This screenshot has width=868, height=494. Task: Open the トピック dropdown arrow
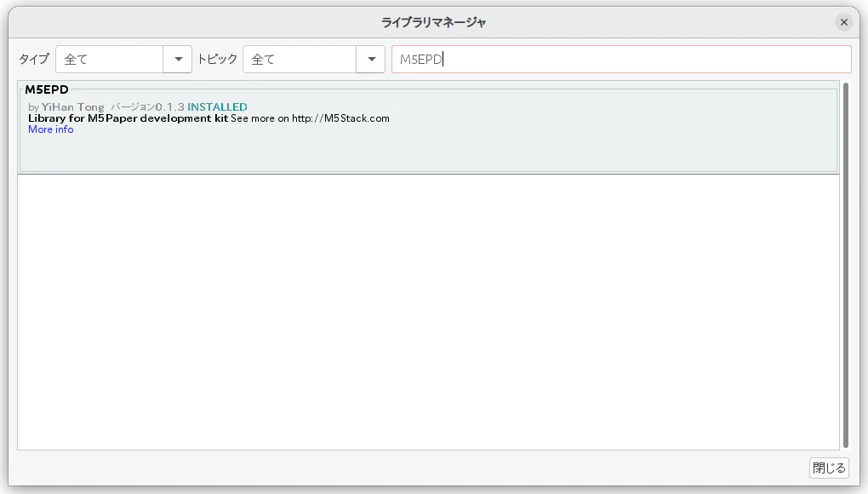click(371, 60)
